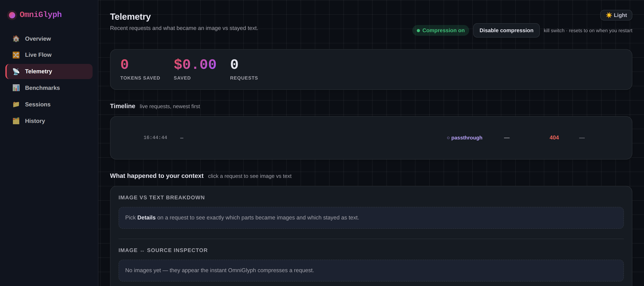The height and width of the screenshot is (286, 644).
Task: Click the OmniGlyph logo circle
Action: [x=12, y=15]
